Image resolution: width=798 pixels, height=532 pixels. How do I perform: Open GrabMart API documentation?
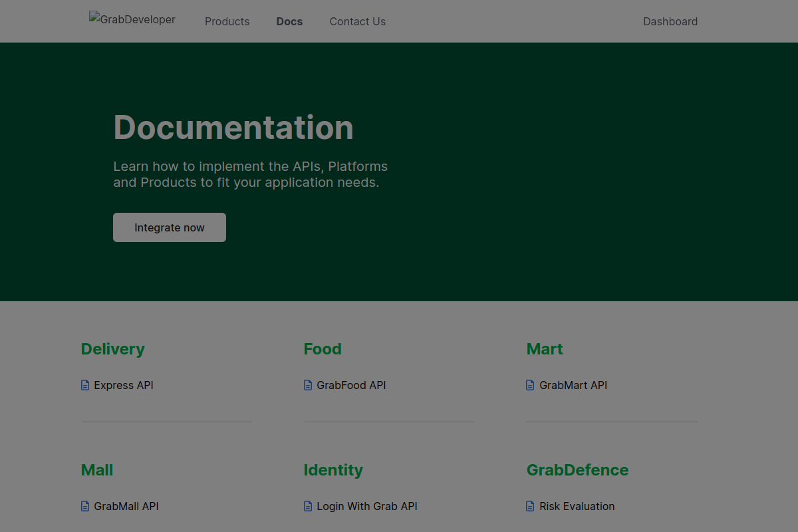573,385
